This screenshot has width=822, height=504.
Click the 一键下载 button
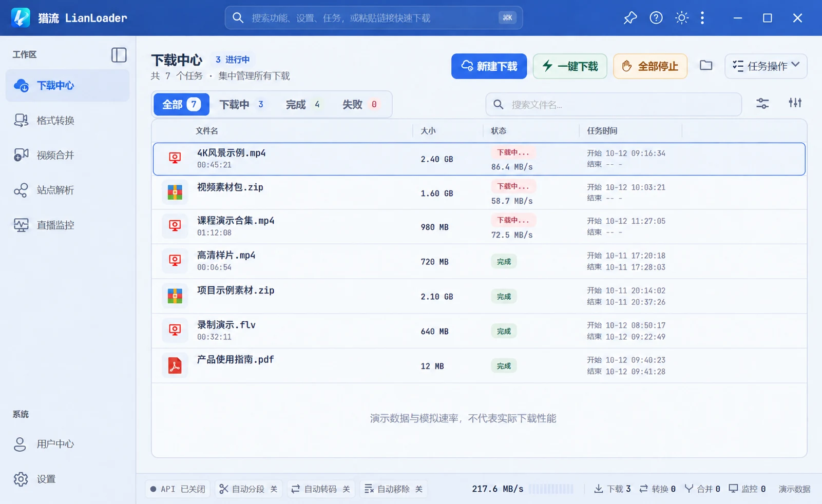coord(570,66)
